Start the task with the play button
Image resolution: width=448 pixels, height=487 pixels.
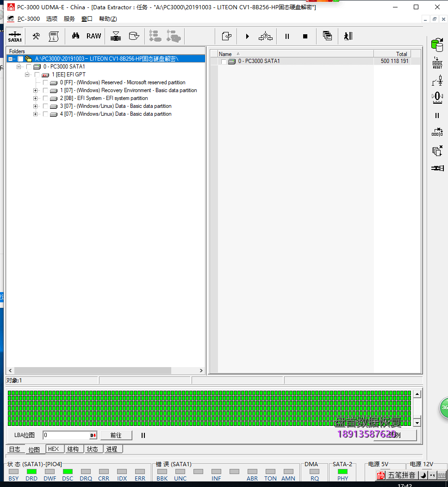[x=248, y=36]
